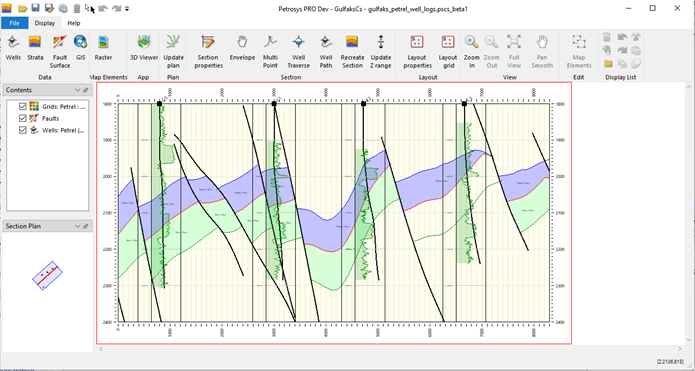Pin the Contents panel

[86, 90]
